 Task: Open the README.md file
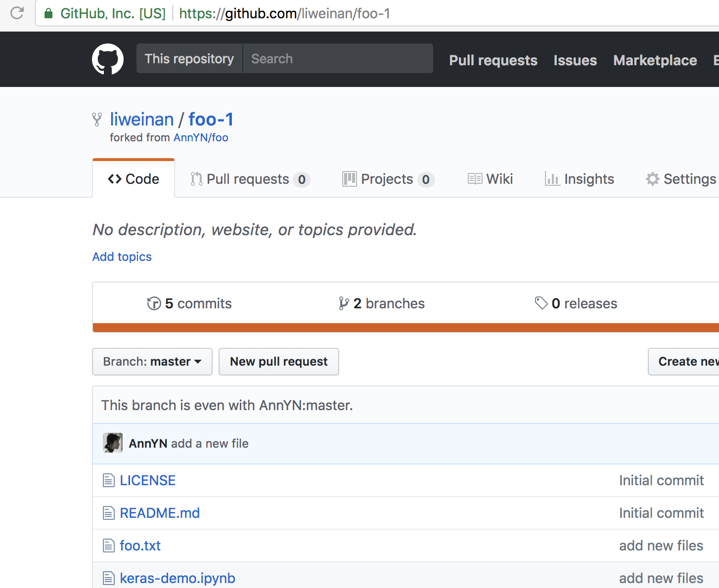[x=160, y=513]
